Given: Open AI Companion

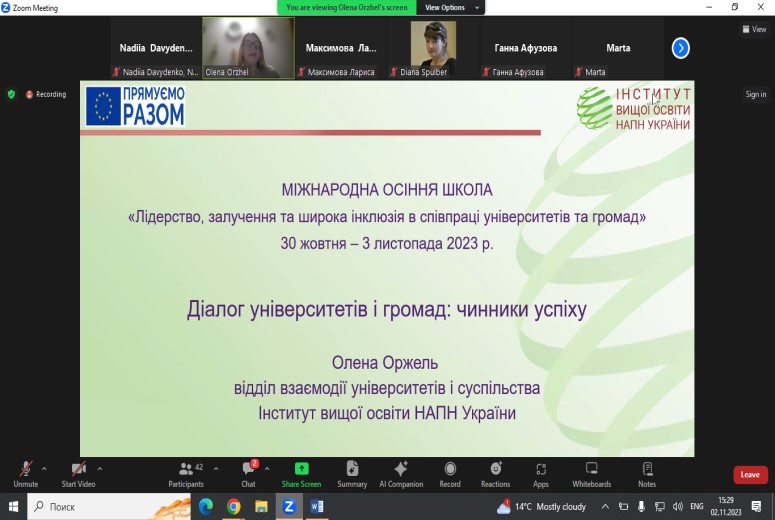Looking at the screenshot, I should (401, 475).
